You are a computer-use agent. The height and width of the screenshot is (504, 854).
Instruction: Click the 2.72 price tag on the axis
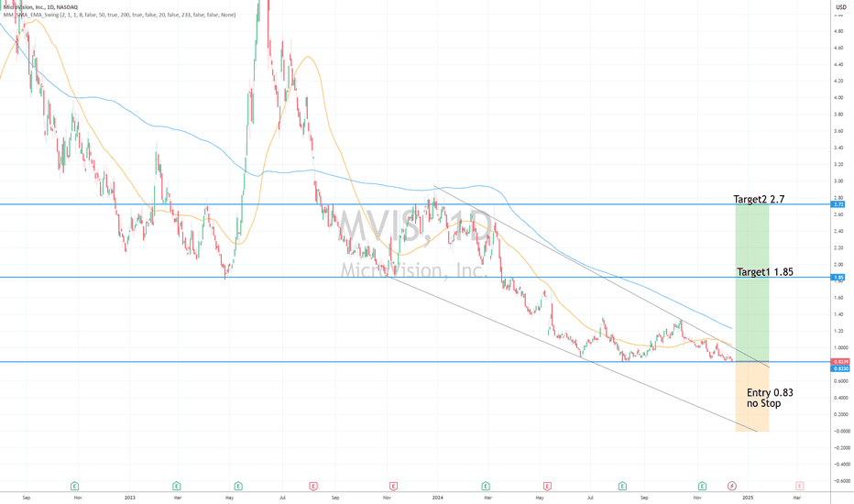pos(838,204)
